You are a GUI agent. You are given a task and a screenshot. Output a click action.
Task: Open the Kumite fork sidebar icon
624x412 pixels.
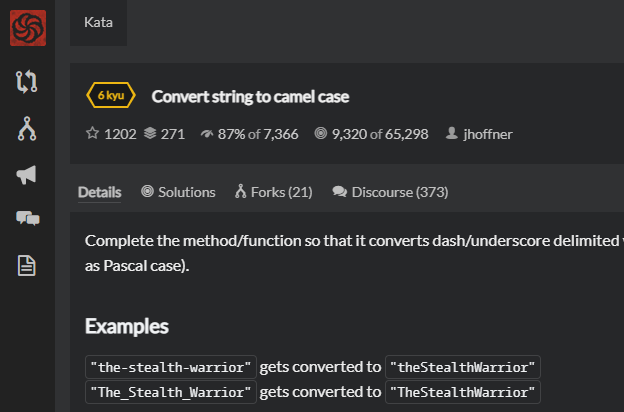(x=27, y=128)
